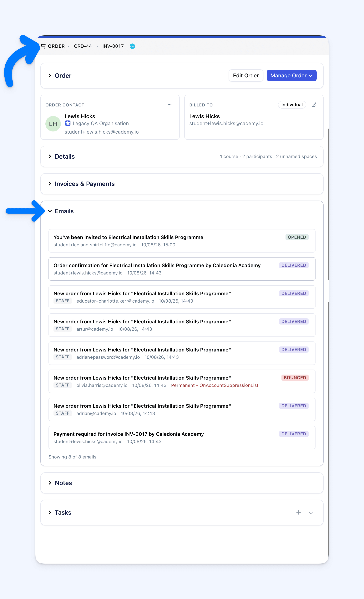Add a task with the plus icon

(x=299, y=512)
